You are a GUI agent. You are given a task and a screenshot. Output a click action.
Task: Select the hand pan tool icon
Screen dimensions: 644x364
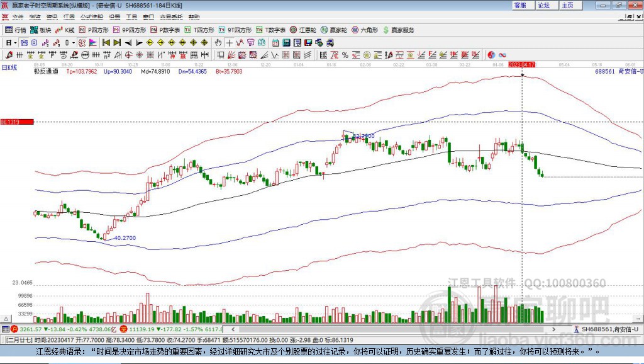point(218,43)
